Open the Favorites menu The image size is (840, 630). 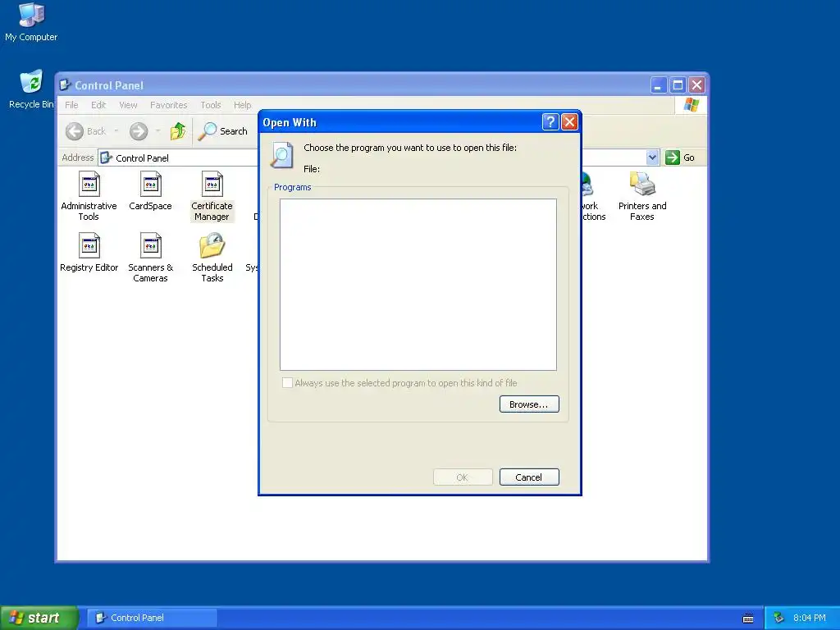point(169,105)
